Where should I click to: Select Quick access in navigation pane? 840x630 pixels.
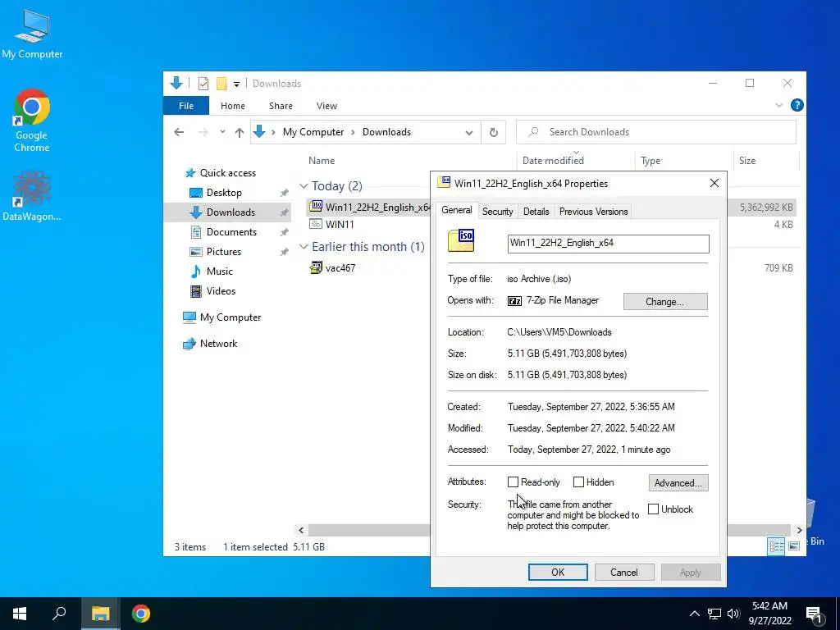pyautogui.click(x=228, y=173)
